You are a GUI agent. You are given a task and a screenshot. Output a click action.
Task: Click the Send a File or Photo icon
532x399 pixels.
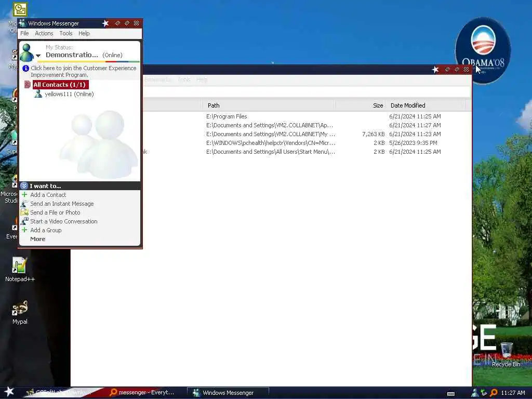24,212
